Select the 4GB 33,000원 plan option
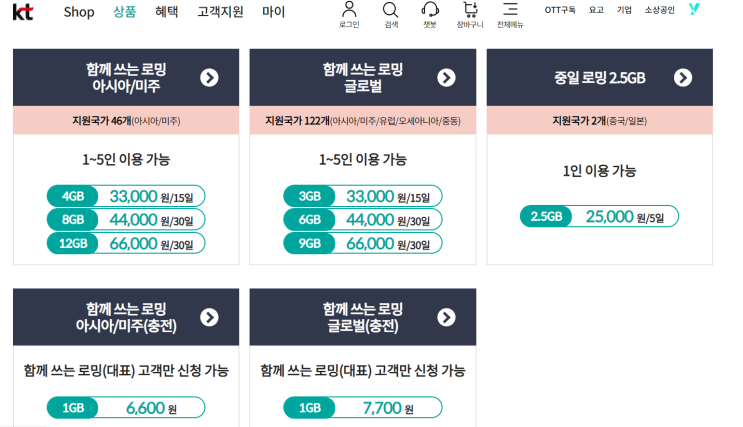This screenshot has height=427, width=743. click(125, 196)
